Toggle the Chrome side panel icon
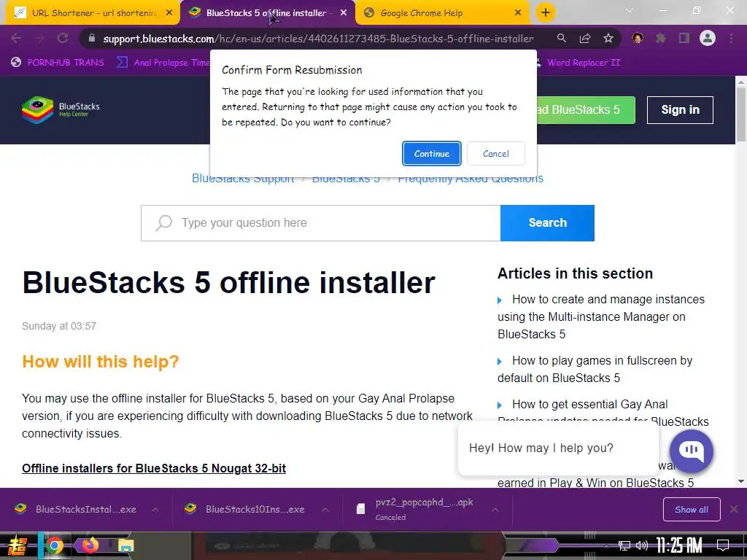This screenshot has height=560, width=747. [x=684, y=38]
